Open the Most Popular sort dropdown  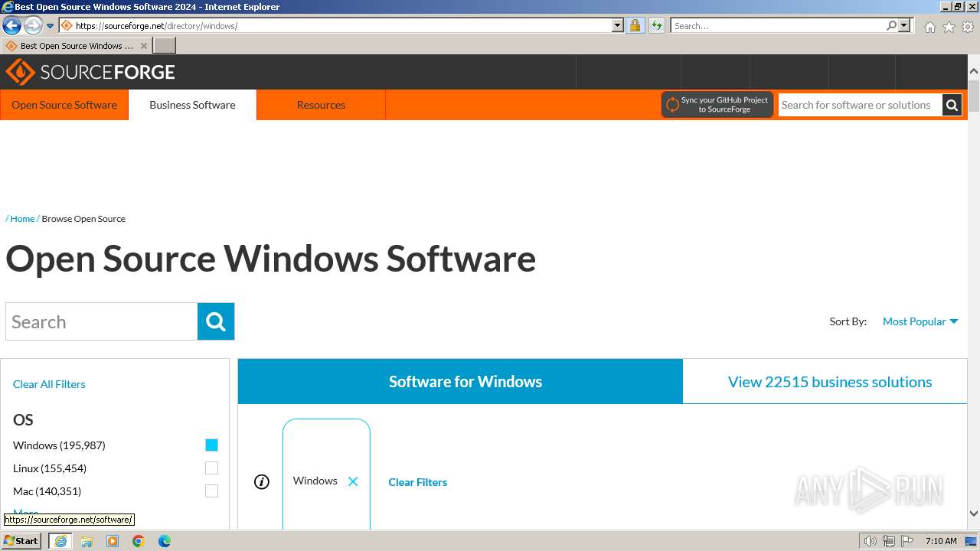pos(920,321)
